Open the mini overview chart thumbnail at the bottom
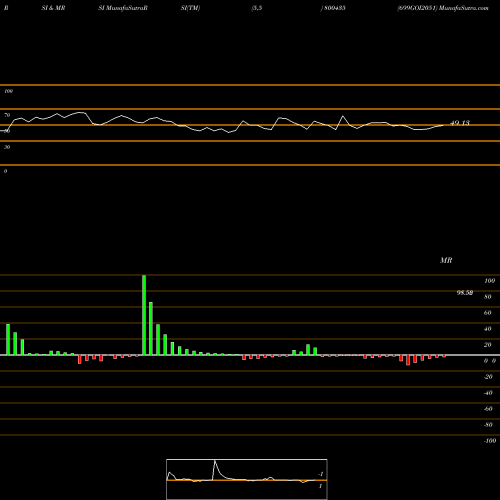The image size is (500, 500). (x=247, y=479)
